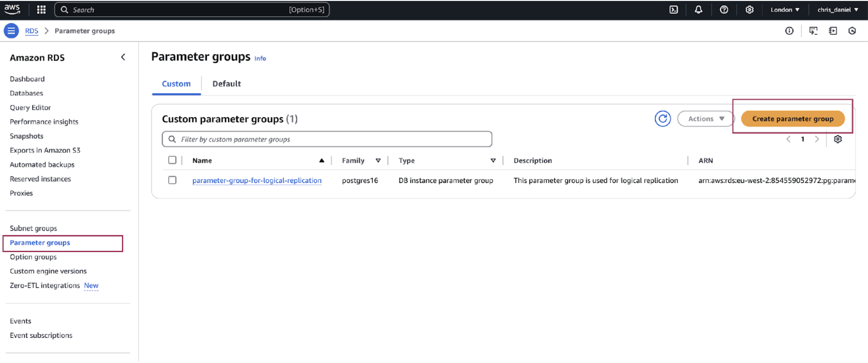Click Create parameter group button

(793, 119)
